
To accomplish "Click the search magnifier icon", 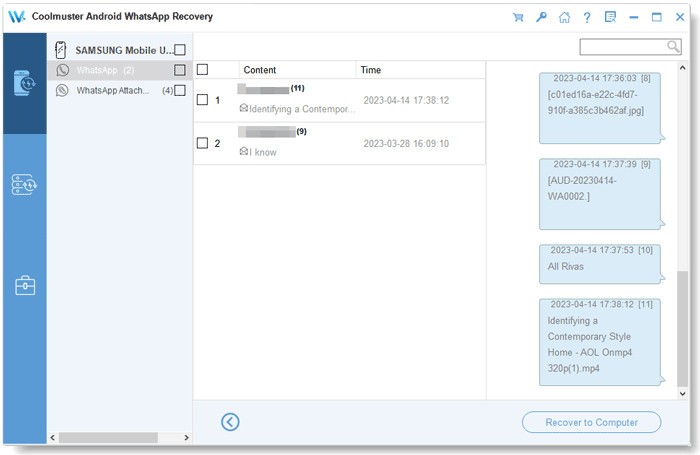I will tap(673, 46).
